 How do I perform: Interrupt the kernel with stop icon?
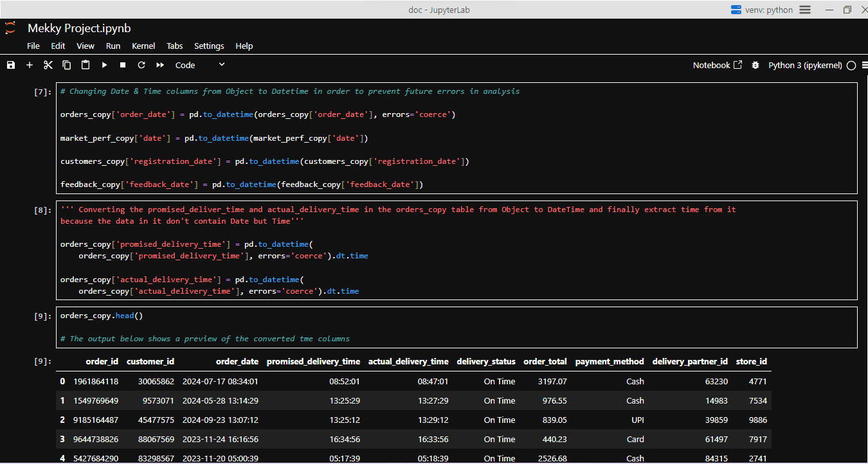pyautogui.click(x=123, y=65)
